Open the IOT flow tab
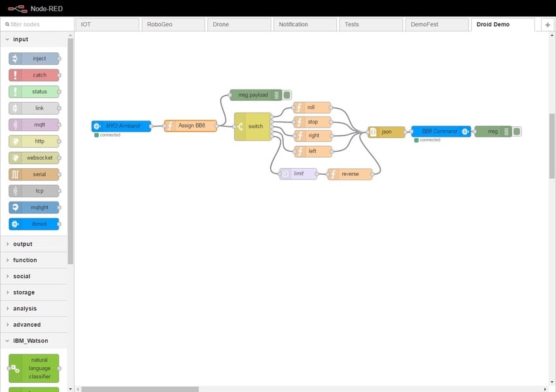Image resolution: width=556 pixels, height=392 pixels. [107, 24]
